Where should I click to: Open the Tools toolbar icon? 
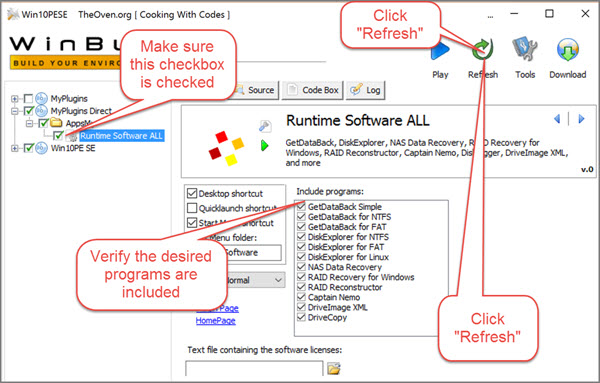click(525, 49)
